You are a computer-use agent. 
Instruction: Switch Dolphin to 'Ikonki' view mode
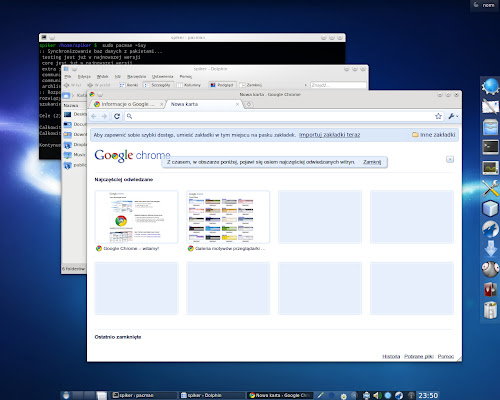click(129, 85)
